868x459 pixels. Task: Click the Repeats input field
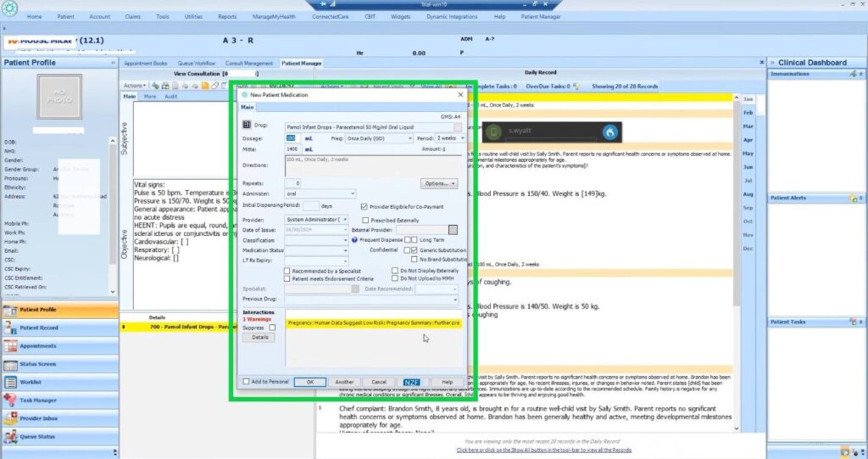[292, 183]
